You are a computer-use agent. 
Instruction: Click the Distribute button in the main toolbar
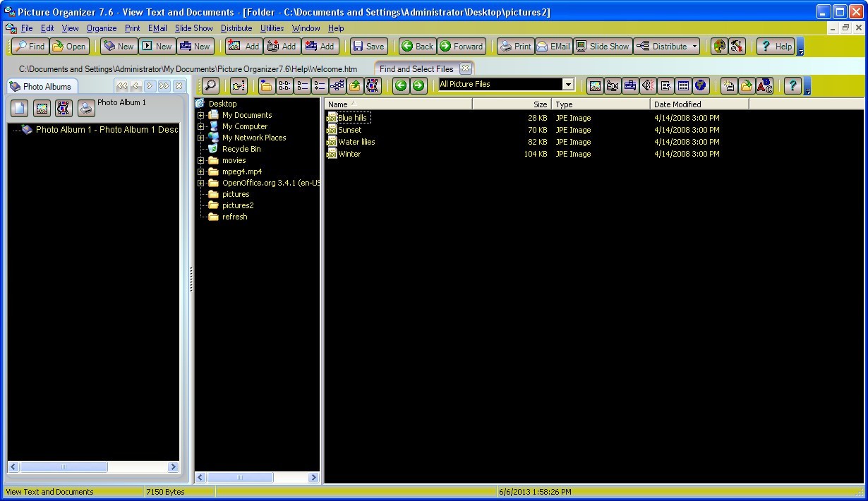663,46
